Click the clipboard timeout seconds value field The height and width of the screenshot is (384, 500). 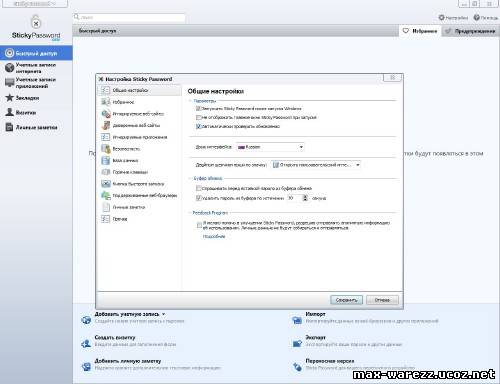coord(295,198)
